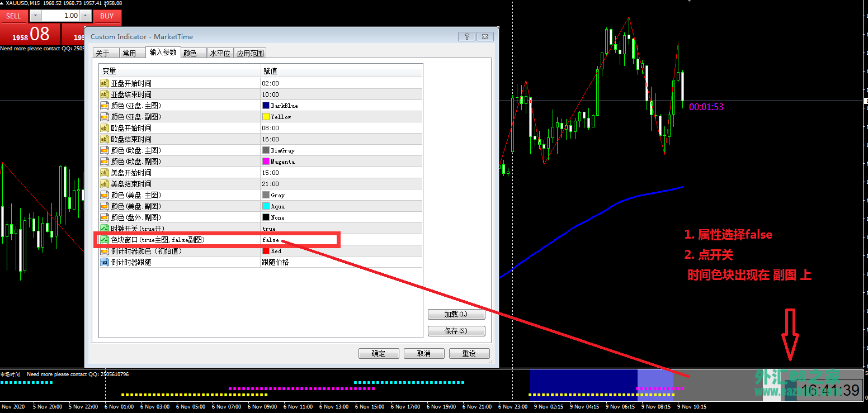Screen dimensions: 868x413
Task: Select the 08:00 value cell
Action: coord(341,128)
